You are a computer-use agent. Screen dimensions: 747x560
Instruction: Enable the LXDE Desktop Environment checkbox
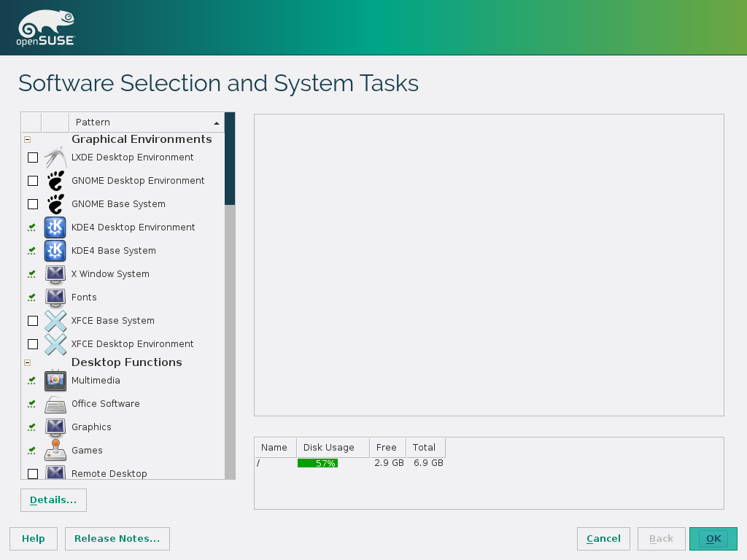click(x=33, y=157)
